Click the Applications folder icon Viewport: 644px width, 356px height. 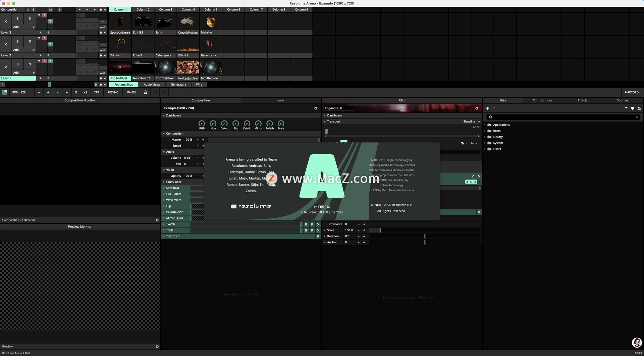(x=489, y=125)
